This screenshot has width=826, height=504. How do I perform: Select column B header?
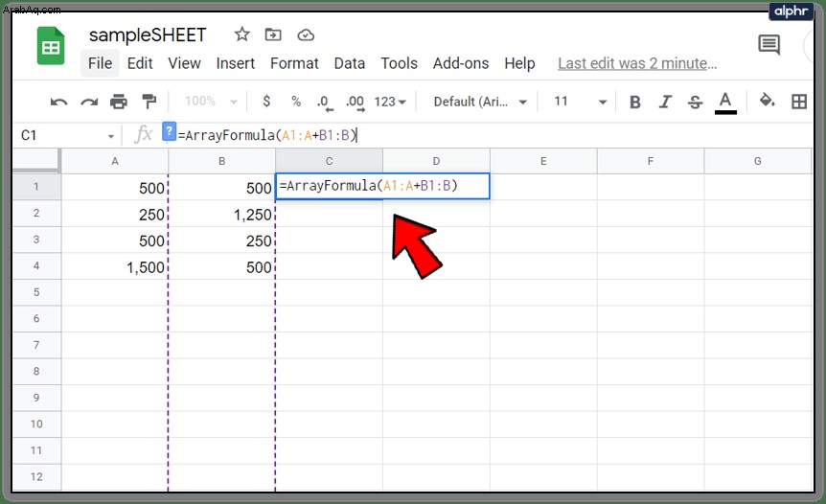[x=221, y=161]
